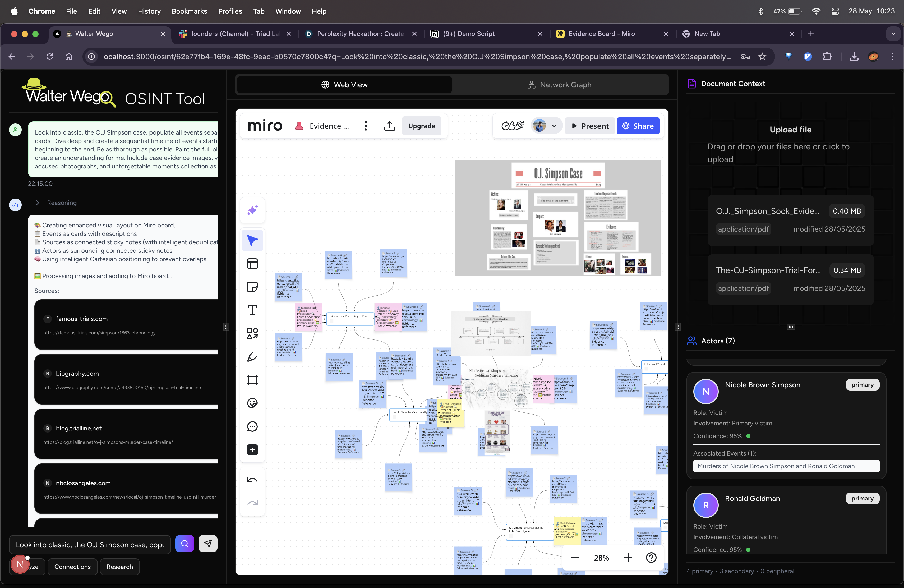The width and height of the screenshot is (904, 588).
Task: Click the Miro Share button
Action: [x=638, y=126]
